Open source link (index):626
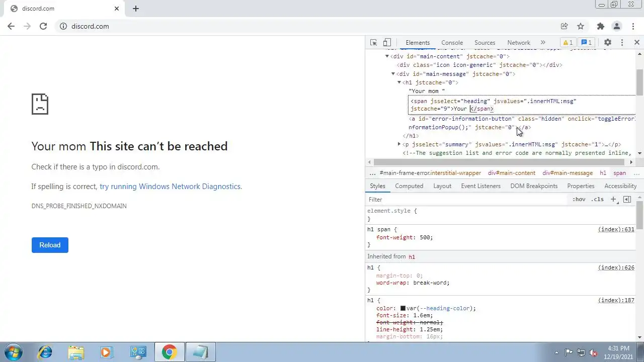Image resolution: width=644 pixels, height=362 pixels. click(616, 267)
